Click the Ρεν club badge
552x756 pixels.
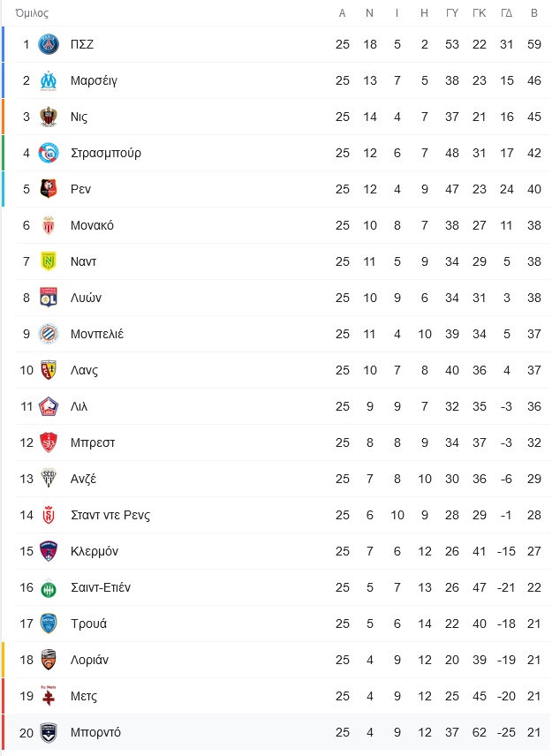tap(49, 189)
